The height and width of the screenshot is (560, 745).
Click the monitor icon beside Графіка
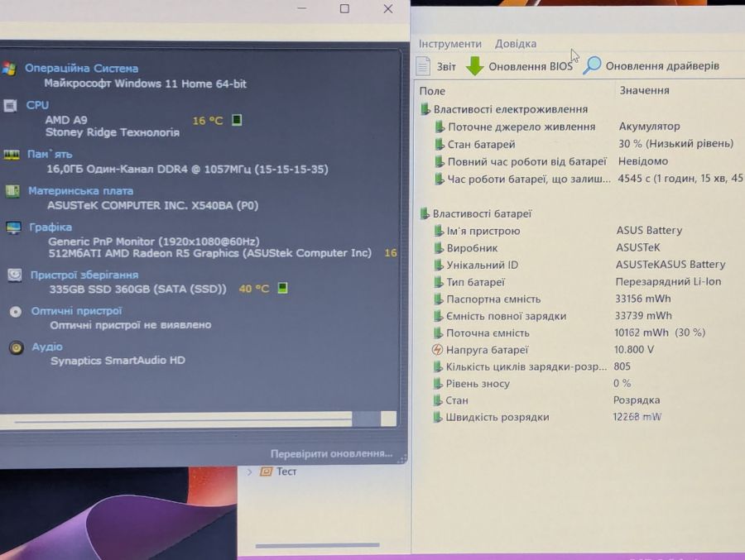pos(13,227)
